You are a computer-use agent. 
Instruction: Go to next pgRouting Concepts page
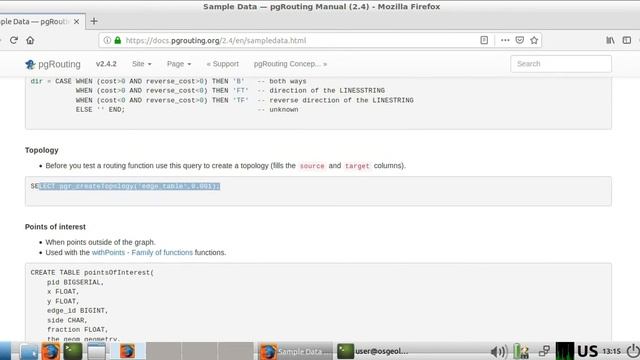tap(290, 64)
